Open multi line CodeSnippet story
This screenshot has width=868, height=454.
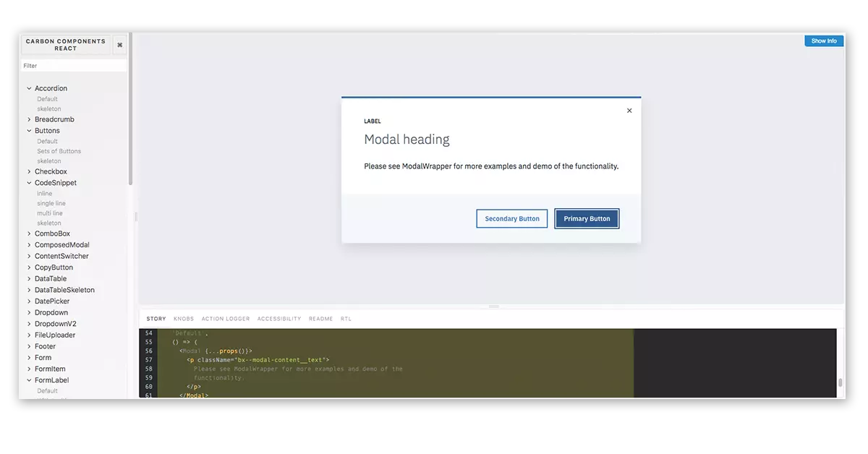point(50,213)
